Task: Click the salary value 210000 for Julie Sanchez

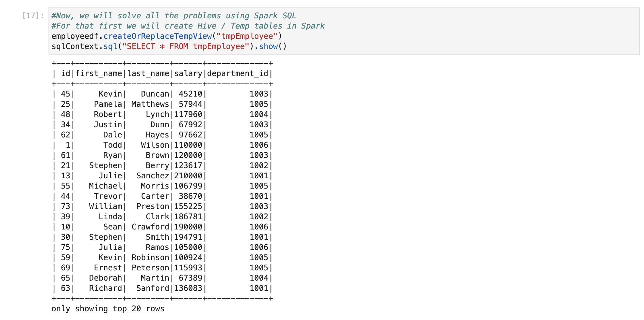Action: [188, 176]
